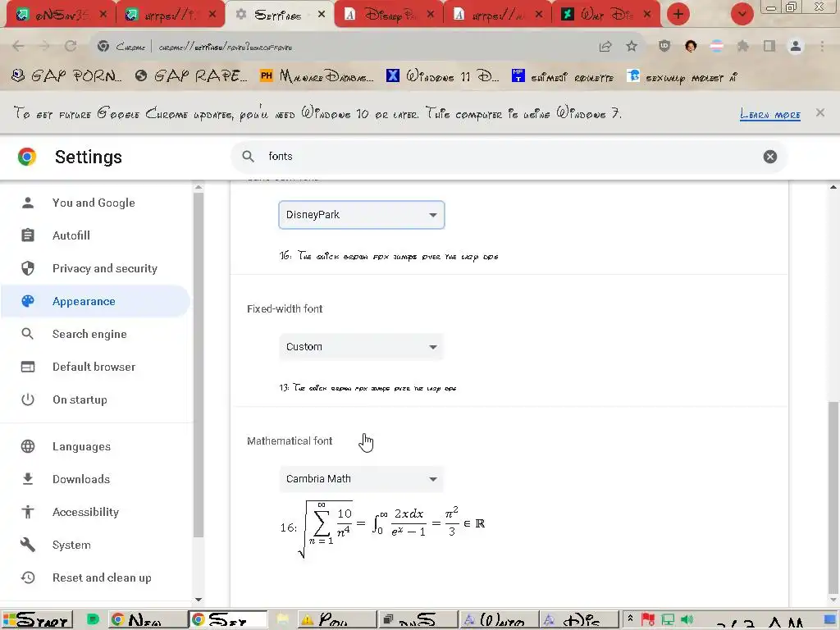Screen dimensions: 840x630
Task: Click the striped flag extension icon
Action: [717, 46]
